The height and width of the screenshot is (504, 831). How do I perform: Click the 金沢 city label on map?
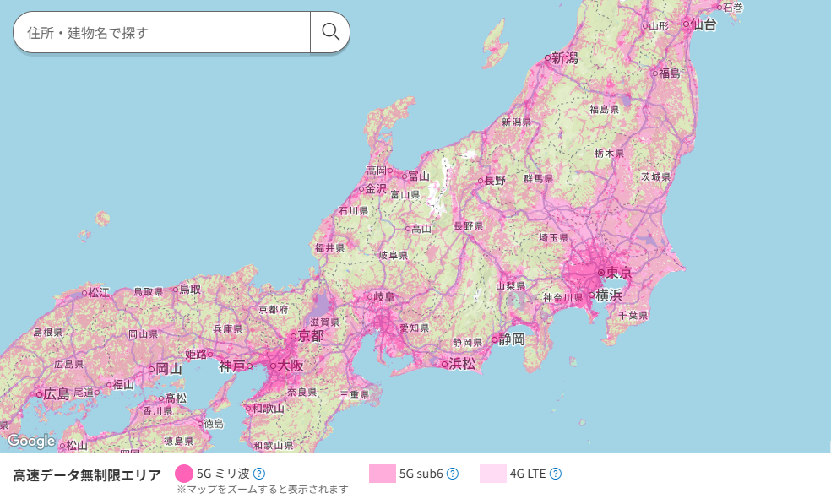(376, 188)
